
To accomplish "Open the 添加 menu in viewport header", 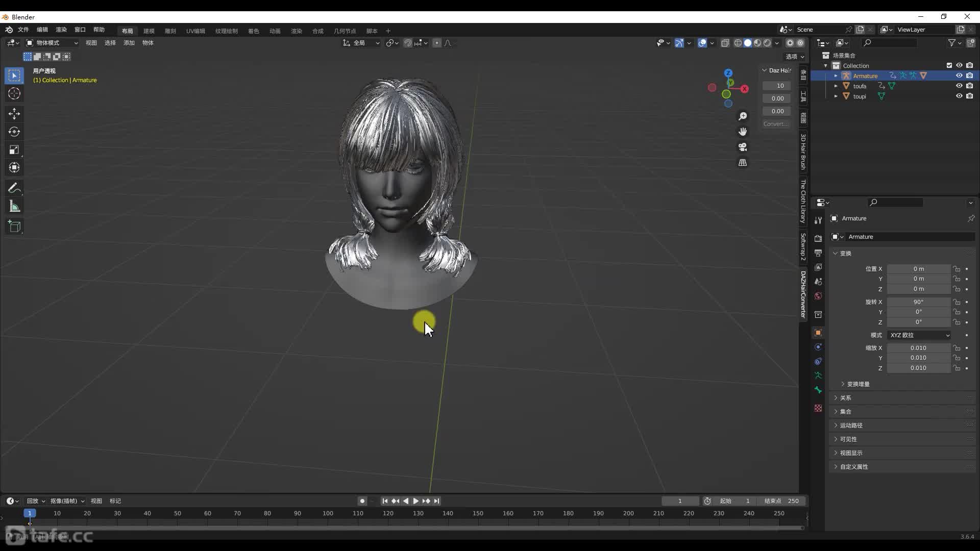I will [x=129, y=43].
